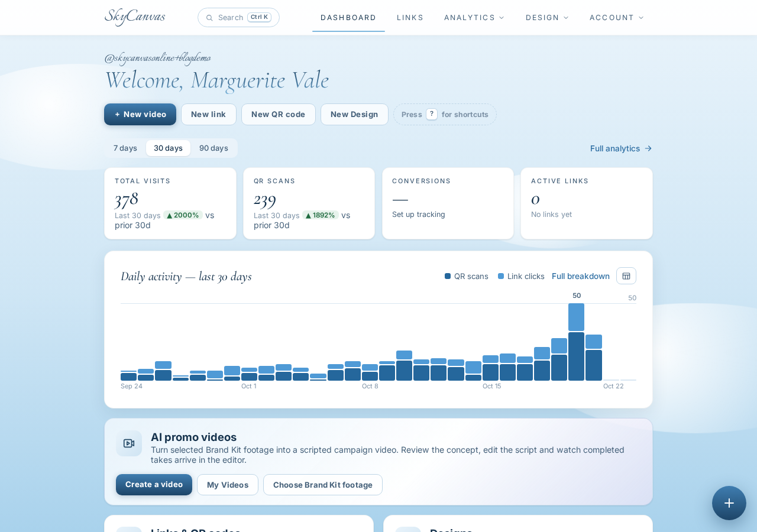757x532 pixels.
Task: Click the AI promo videos camera icon
Action: coord(129,443)
